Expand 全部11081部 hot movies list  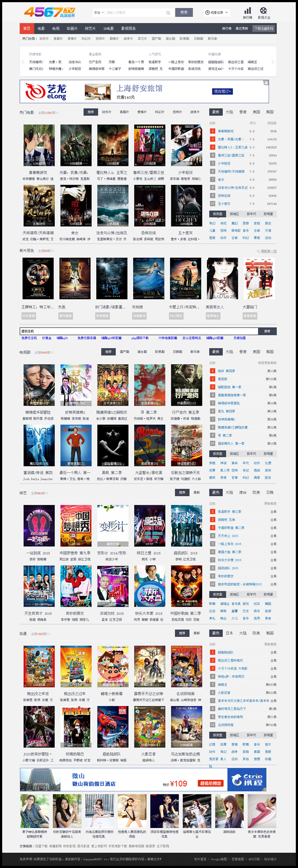pyautogui.click(x=48, y=113)
